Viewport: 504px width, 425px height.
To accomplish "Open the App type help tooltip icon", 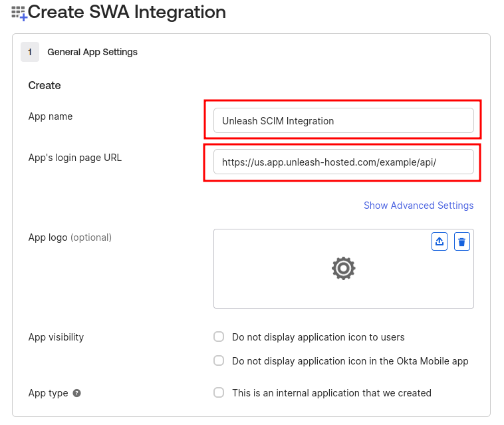I will [77, 393].
